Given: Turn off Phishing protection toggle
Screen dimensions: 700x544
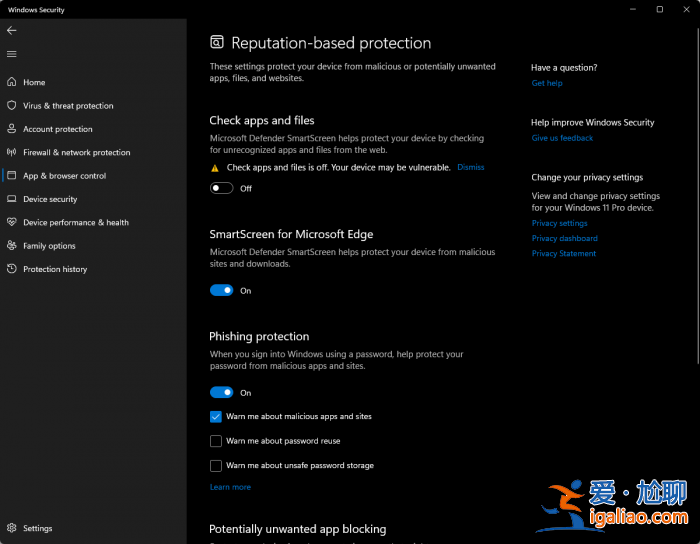Looking at the screenshot, I should tap(221, 393).
